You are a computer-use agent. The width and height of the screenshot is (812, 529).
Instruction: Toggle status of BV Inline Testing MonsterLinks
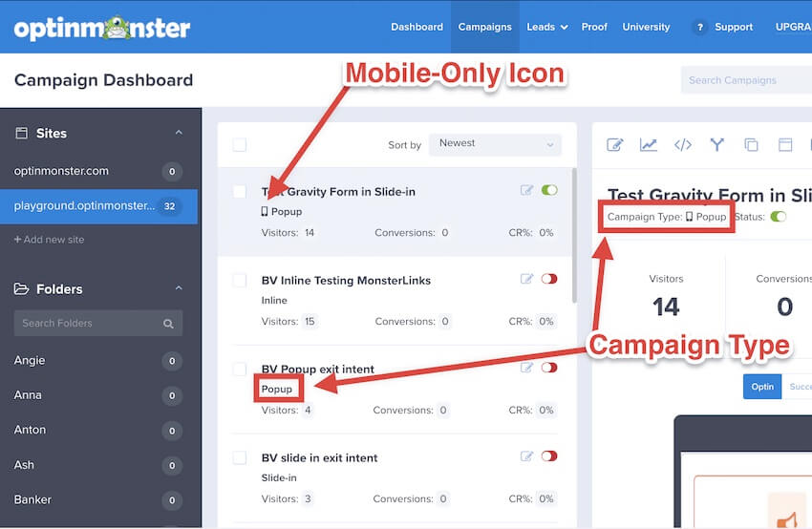click(549, 279)
